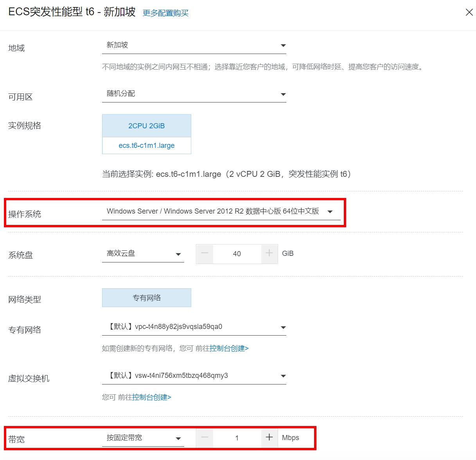Click the bandwidth value field showing 1
This screenshot has height=460, width=476.
[237, 438]
